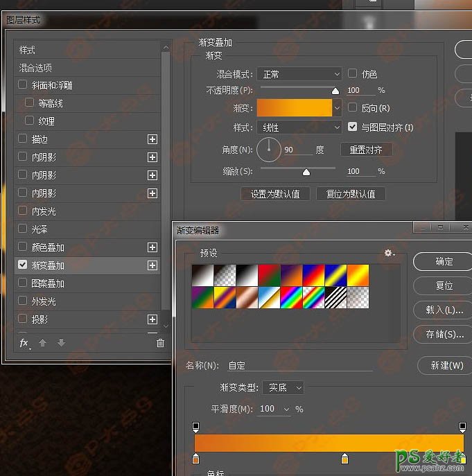The image size is (472, 476).
Task: Add another 渐变叠加 effect with plus icon
Action: coord(152,265)
